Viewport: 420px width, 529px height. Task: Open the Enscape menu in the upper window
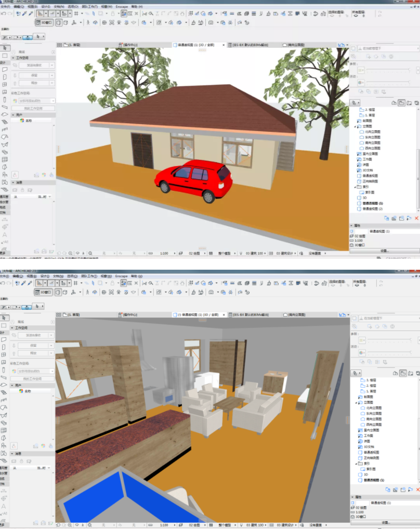coord(122,7)
